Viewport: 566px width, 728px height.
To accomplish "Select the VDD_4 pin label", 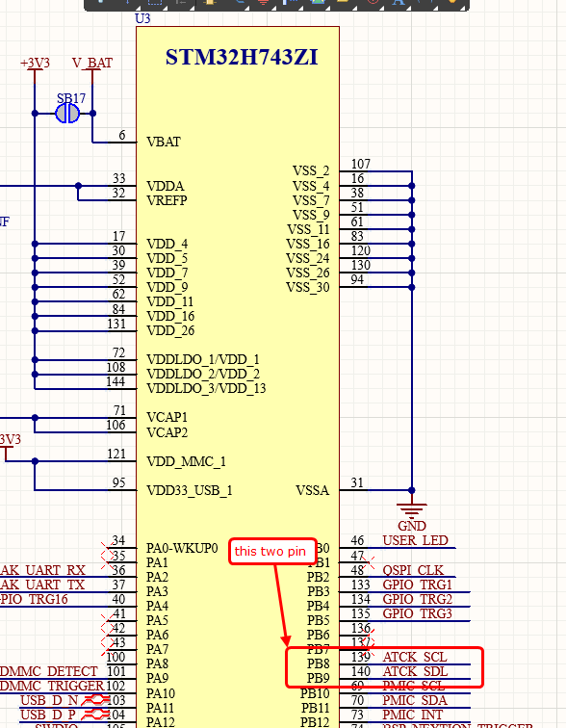I will 167,244.
